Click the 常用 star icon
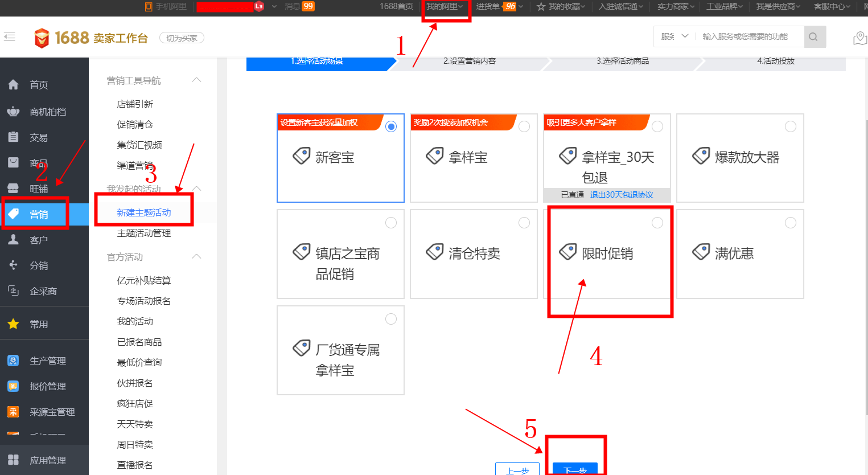Viewport: 868px width, 475px height. pyautogui.click(x=14, y=324)
